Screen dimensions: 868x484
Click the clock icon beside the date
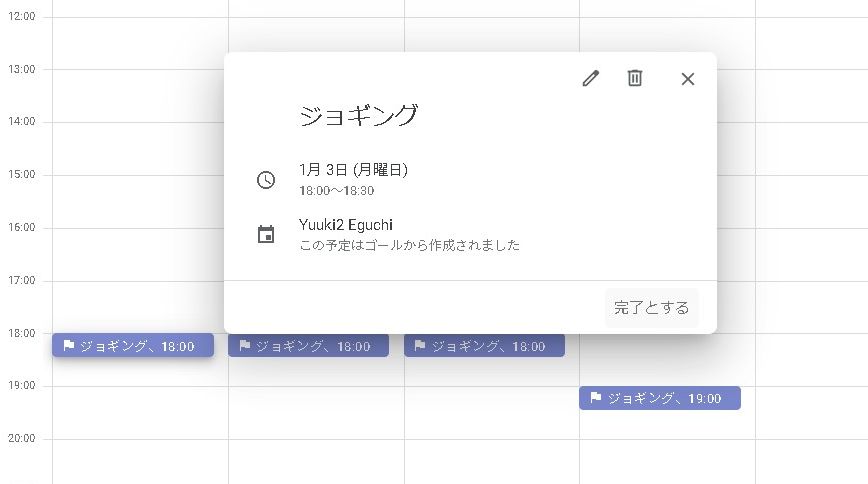click(x=266, y=180)
